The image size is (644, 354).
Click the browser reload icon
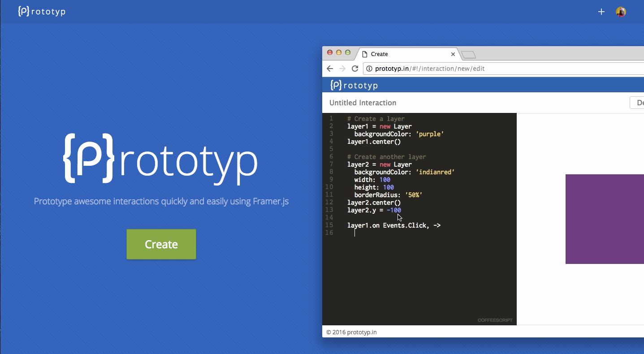click(355, 69)
